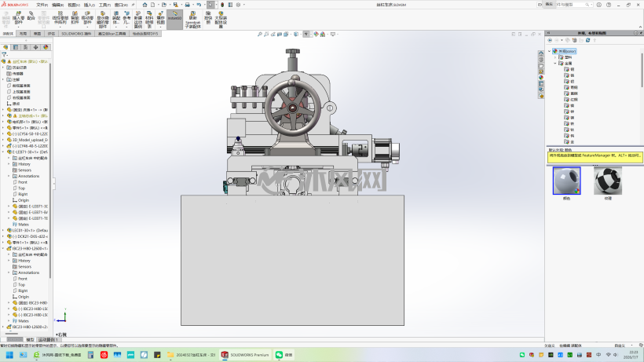Open the 视图 (View) menu
Screen dimensions: 644x362
pyautogui.click(x=74, y=5)
